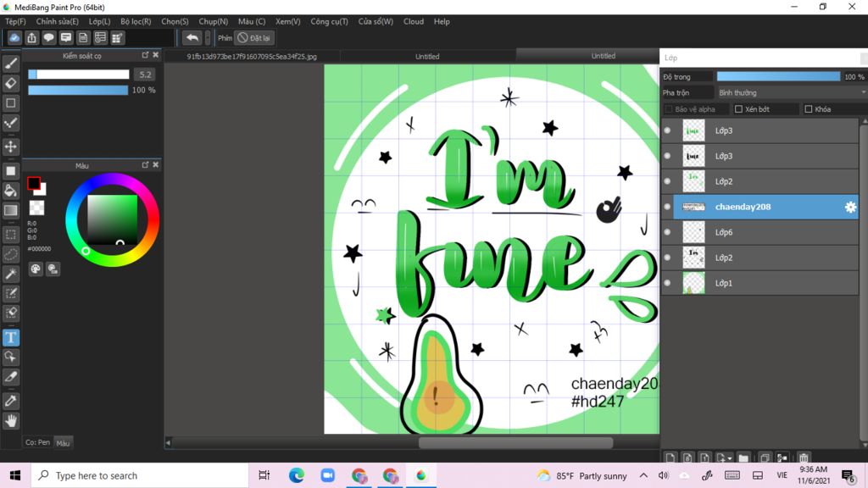Select the Eyedropper tool

pos(10,401)
